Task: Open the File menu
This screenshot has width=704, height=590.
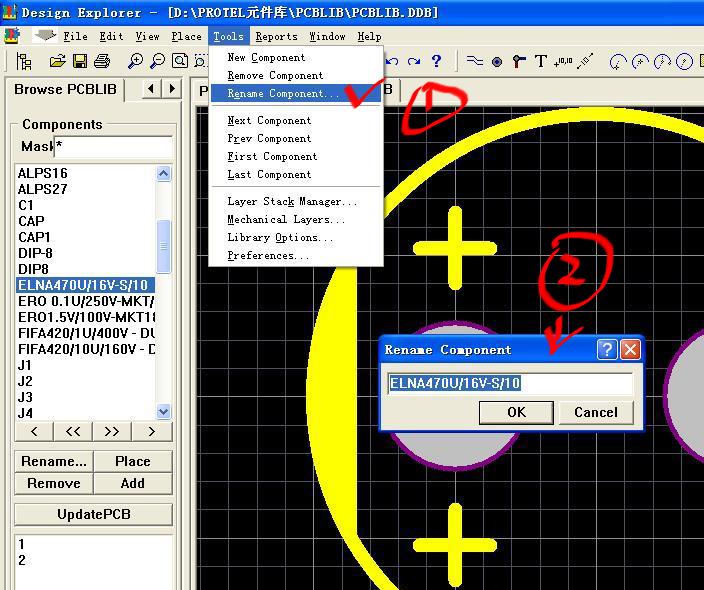Action: click(x=75, y=36)
